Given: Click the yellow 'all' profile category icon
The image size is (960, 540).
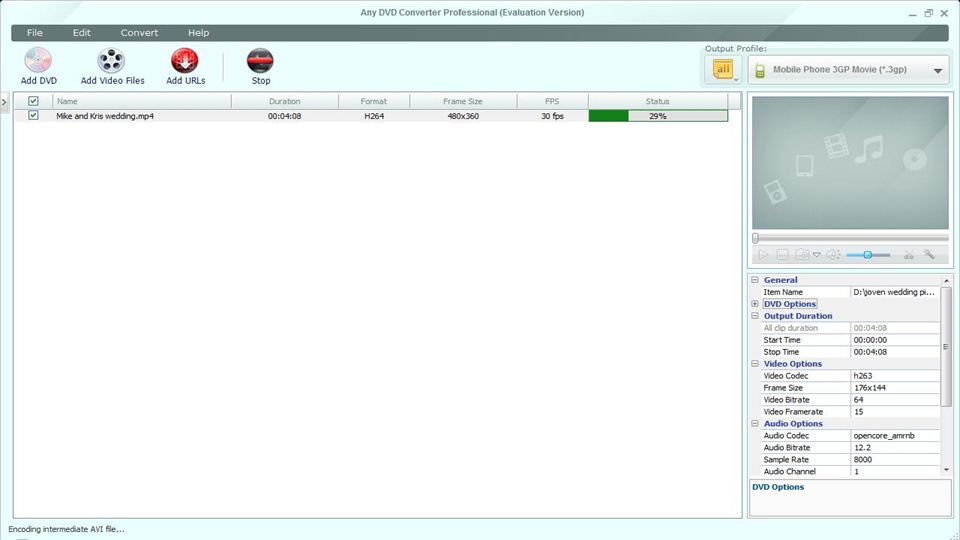Looking at the screenshot, I should click(x=723, y=69).
